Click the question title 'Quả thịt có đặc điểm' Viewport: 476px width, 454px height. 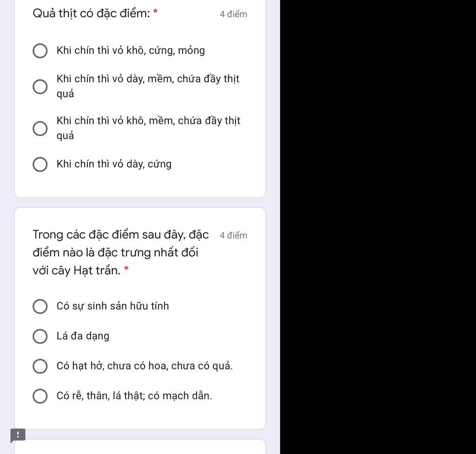point(91,13)
